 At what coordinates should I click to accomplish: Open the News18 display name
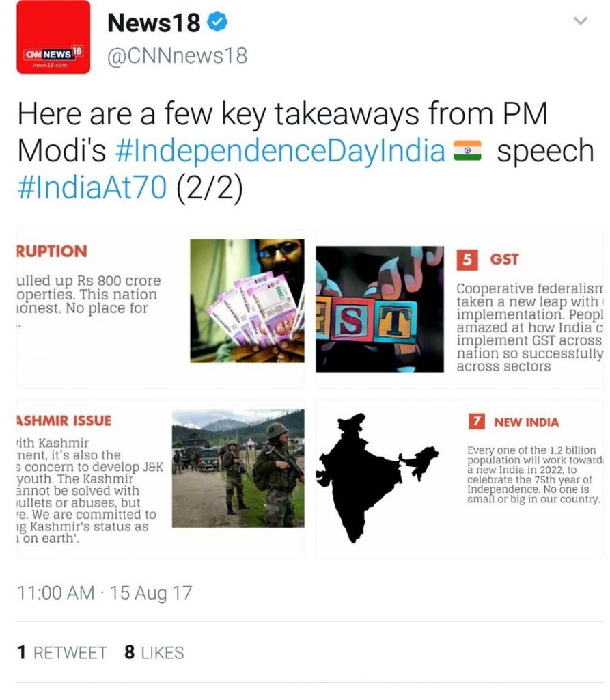(154, 23)
